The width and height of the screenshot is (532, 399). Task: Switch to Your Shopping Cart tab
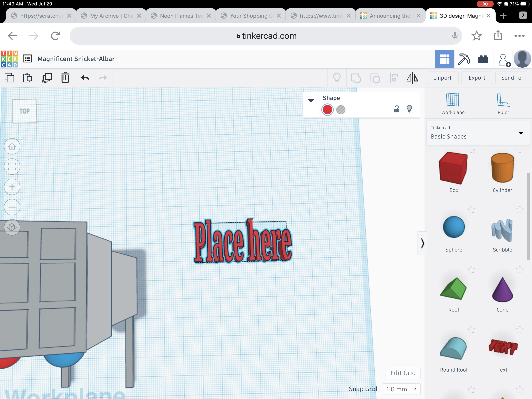click(251, 16)
